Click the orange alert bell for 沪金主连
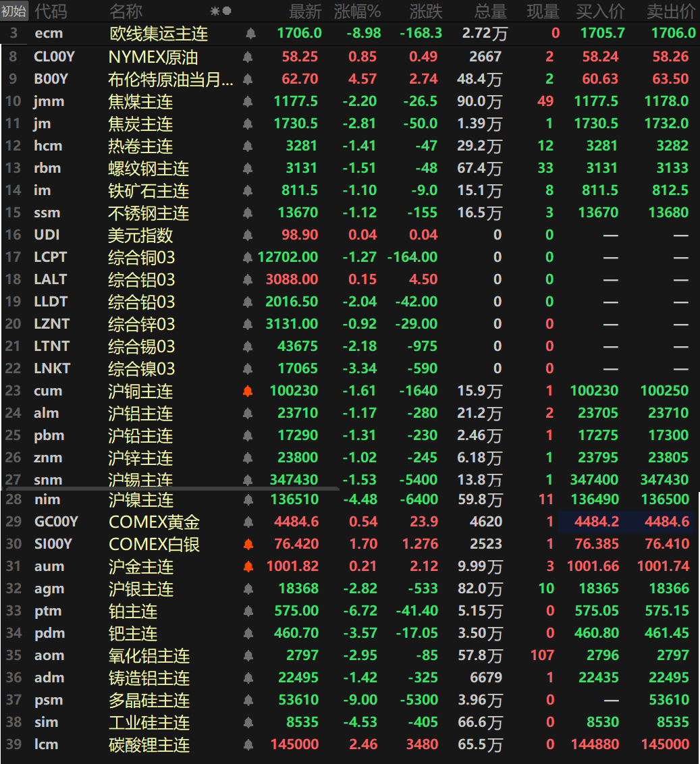This screenshot has width=700, height=764. click(248, 566)
